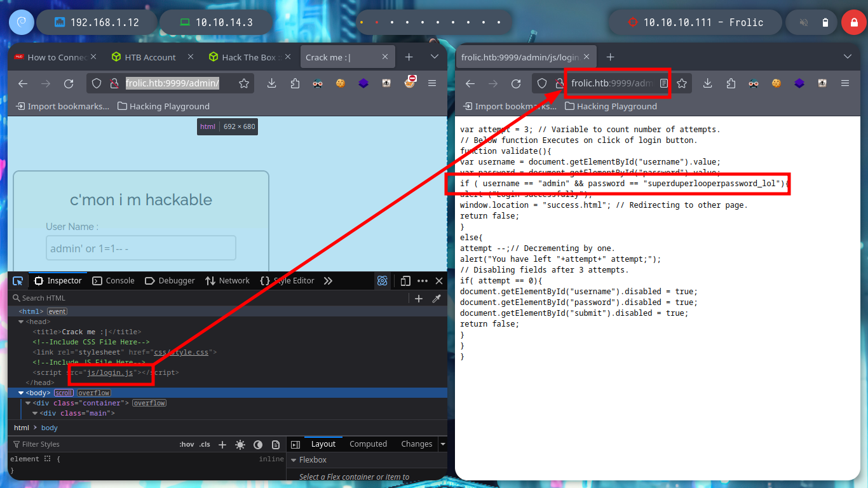Viewport: 868px width, 488px height.
Task: Open the Network devtools tab
Action: pos(227,281)
